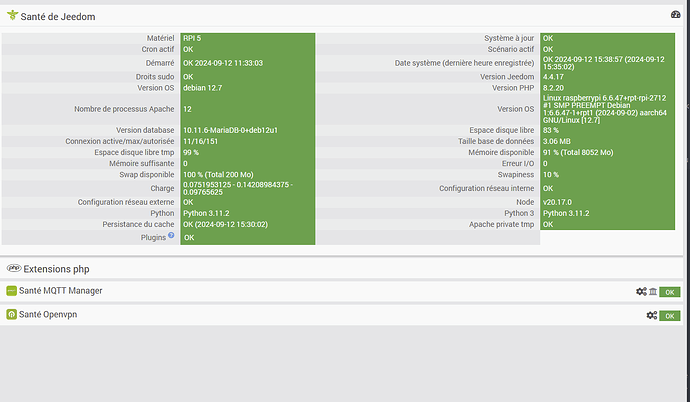Open the gears icon on the Santé MQTT Manager row
Viewport: 690px width, 402px height.
click(x=641, y=292)
